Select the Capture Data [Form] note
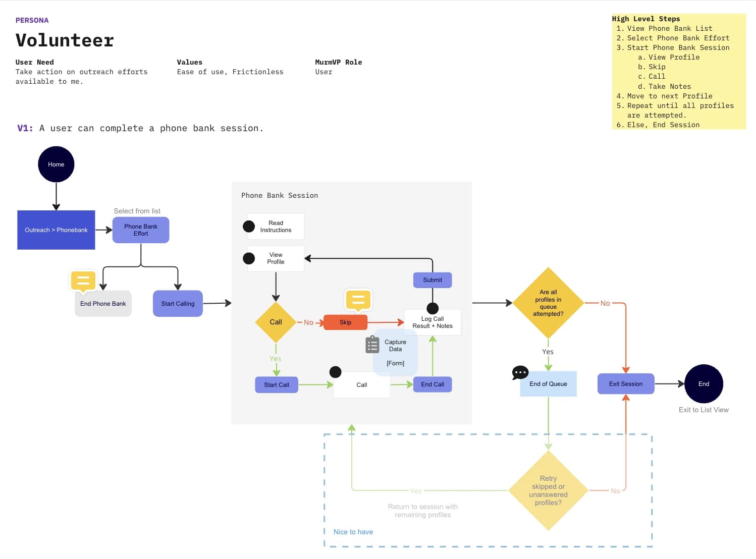This screenshot has height=559, width=756. click(x=396, y=352)
